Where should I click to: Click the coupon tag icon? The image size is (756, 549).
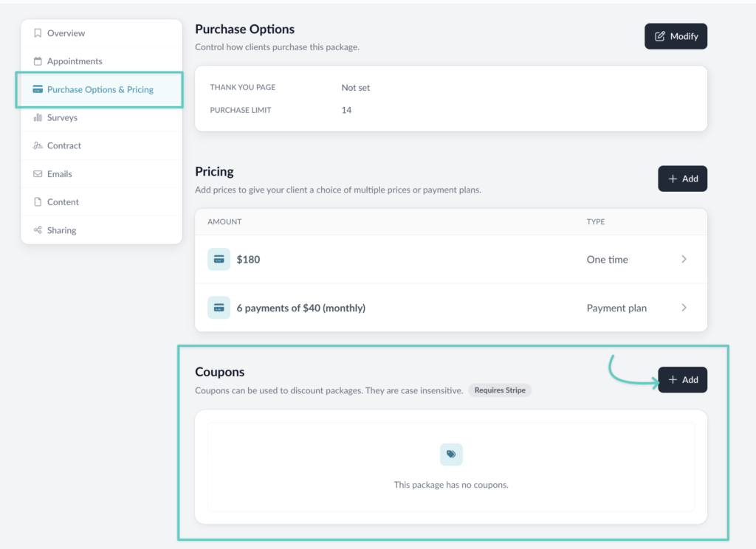click(451, 455)
